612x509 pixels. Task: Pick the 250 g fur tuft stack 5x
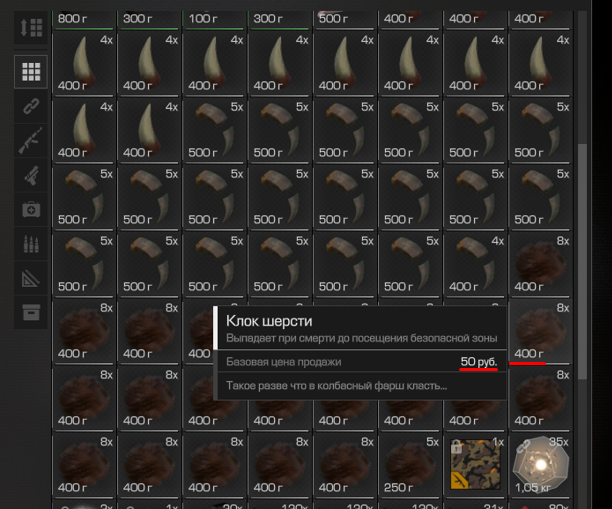410,464
